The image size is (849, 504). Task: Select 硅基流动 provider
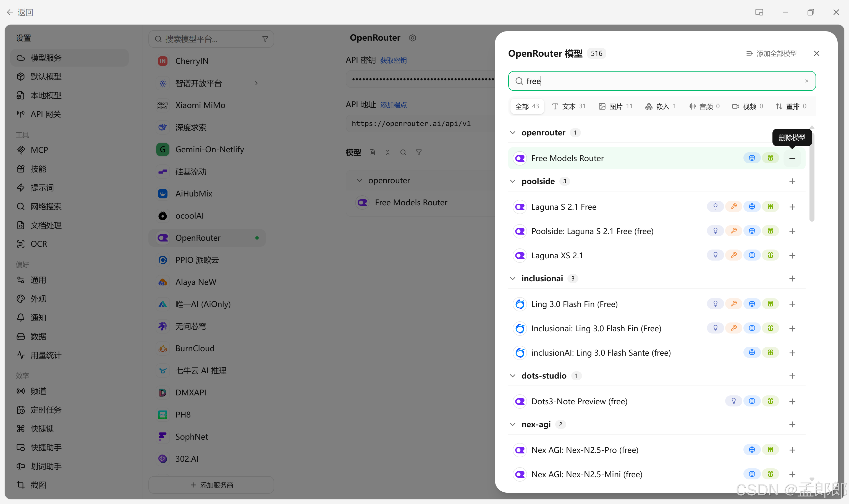coord(207,172)
